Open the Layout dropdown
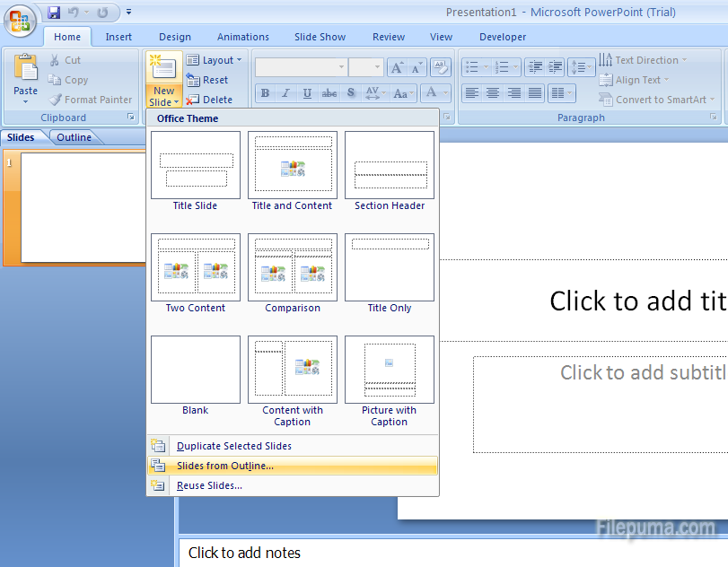 [x=215, y=60]
